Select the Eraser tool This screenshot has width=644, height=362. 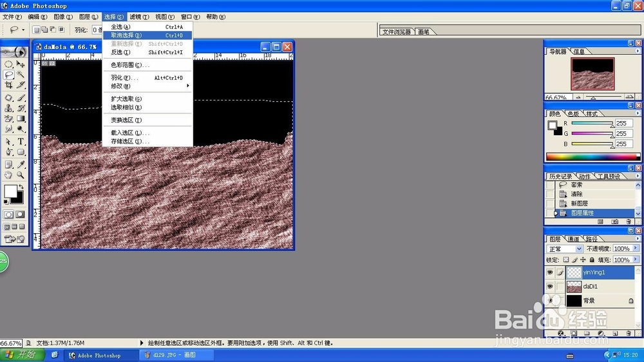point(8,119)
